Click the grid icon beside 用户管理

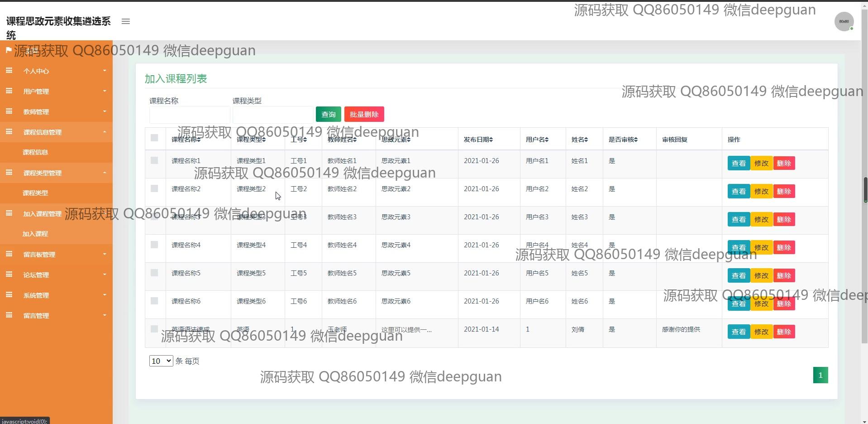[x=9, y=91]
